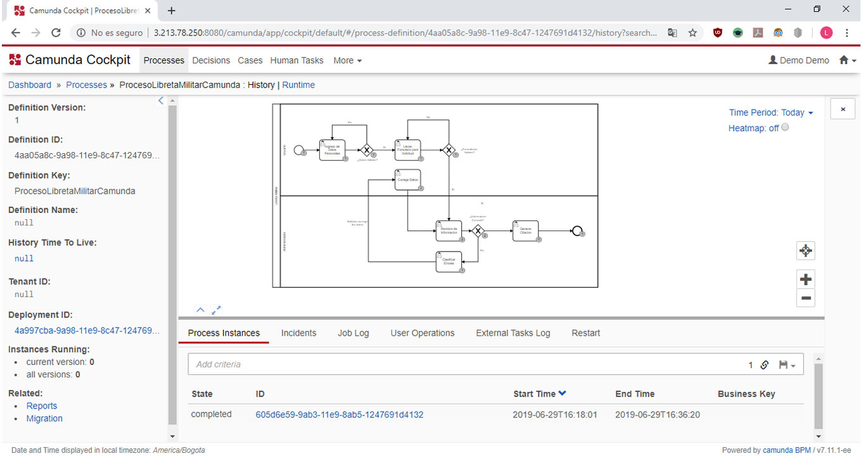Open the Job Log tab
The width and height of the screenshot is (868, 456).
point(353,333)
